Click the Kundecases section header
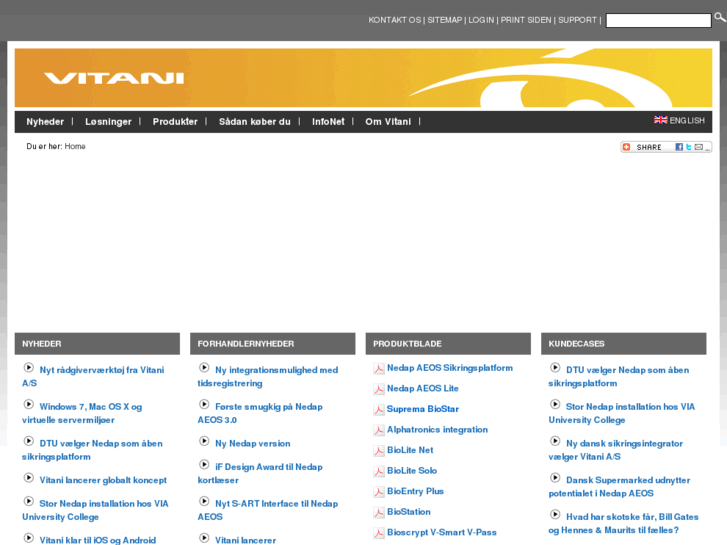 click(x=624, y=344)
